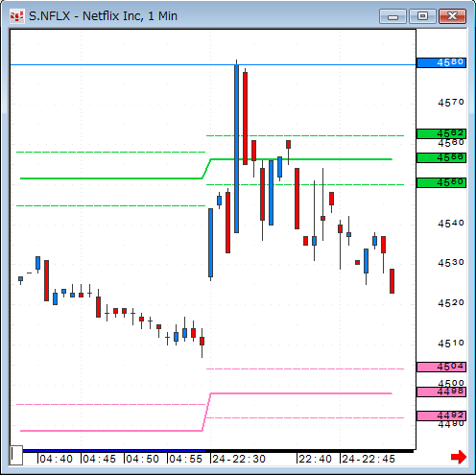This screenshot has height=475, width=476.
Task: Click the 04:40 time axis label
Action: point(56,459)
